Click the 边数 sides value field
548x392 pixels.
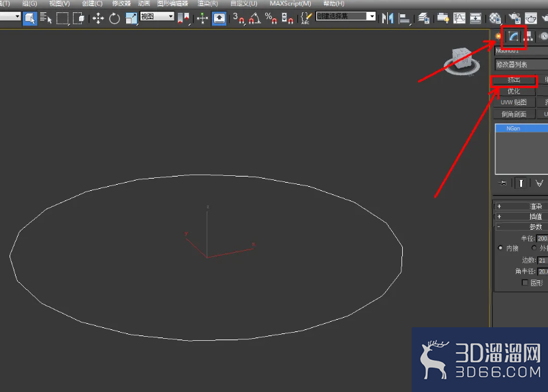pyautogui.click(x=543, y=260)
